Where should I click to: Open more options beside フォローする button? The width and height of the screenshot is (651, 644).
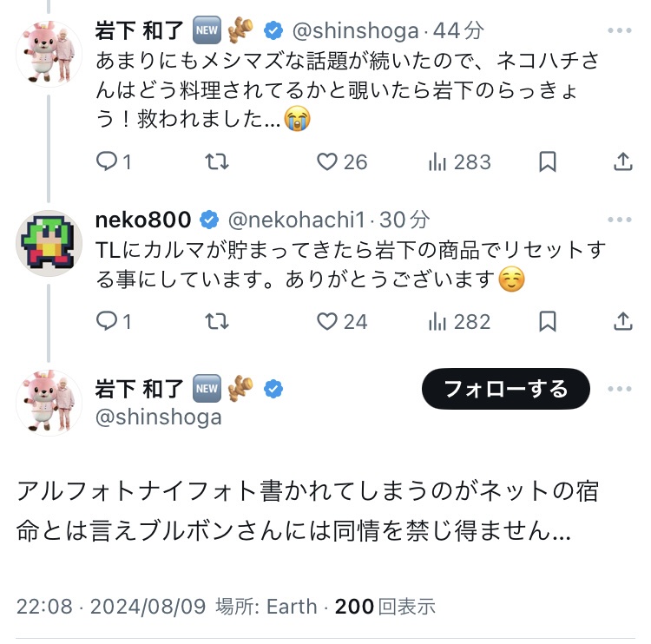pyautogui.click(x=621, y=389)
